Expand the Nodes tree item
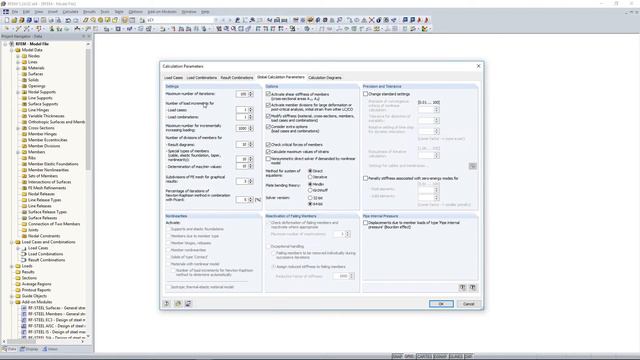Viewport: 640px width, 360px height. [18, 56]
